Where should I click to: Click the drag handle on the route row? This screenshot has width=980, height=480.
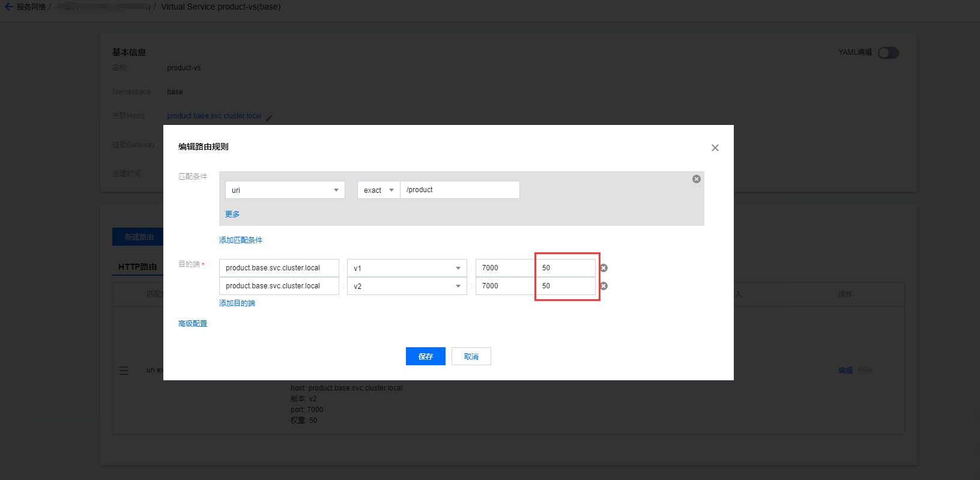click(x=124, y=371)
